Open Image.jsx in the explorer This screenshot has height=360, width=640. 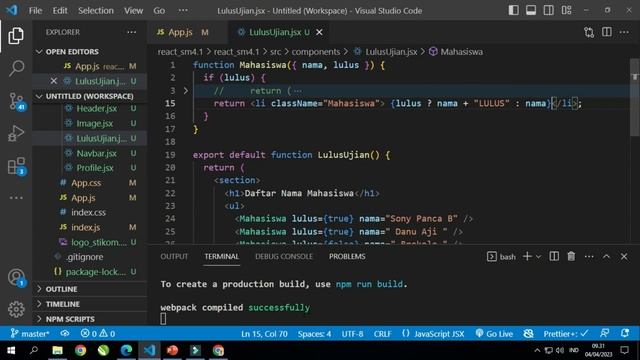[x=94, y=123]
